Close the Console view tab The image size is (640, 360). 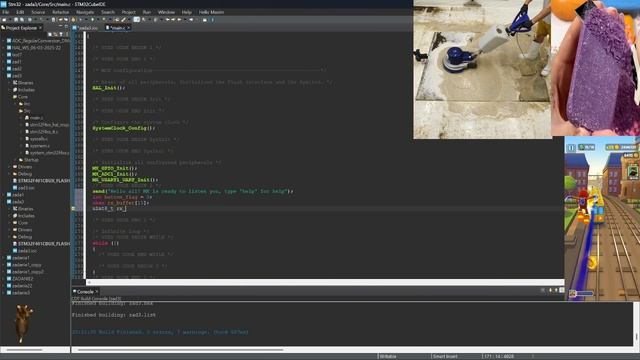pyautogui.click(x=96, y=291)
